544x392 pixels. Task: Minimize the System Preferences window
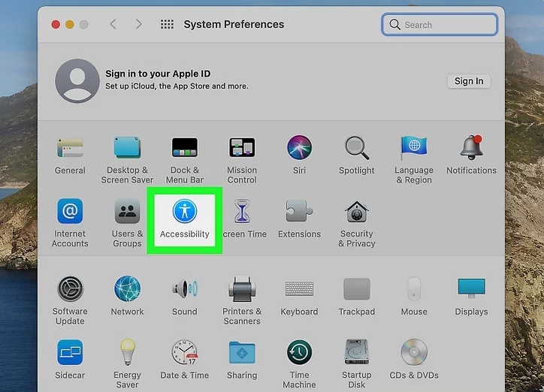pyautogui.click(x=70, y=25)
